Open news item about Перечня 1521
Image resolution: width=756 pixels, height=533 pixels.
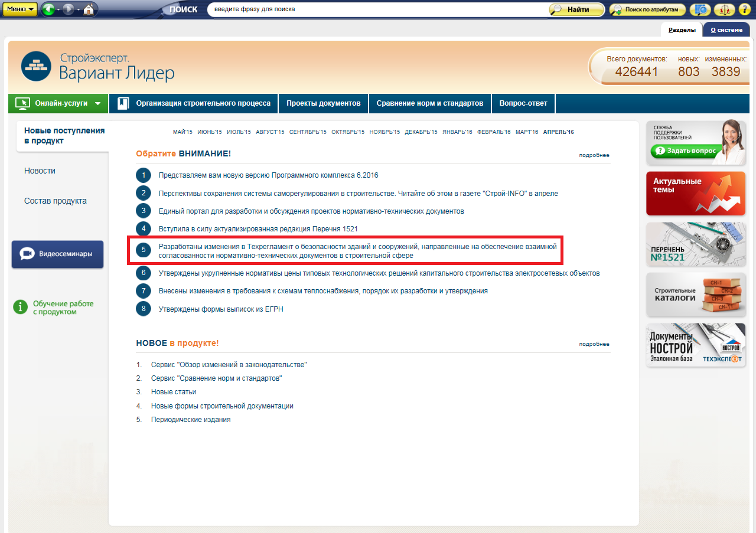258,228
